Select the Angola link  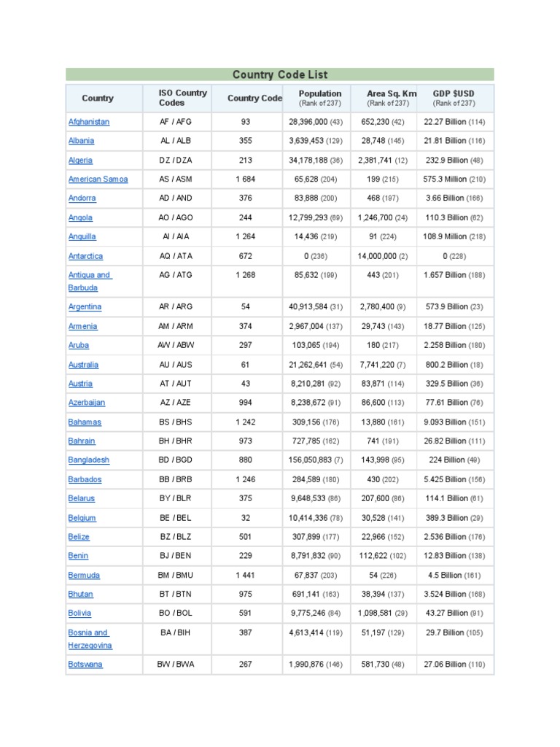click(x=80, y=217)
